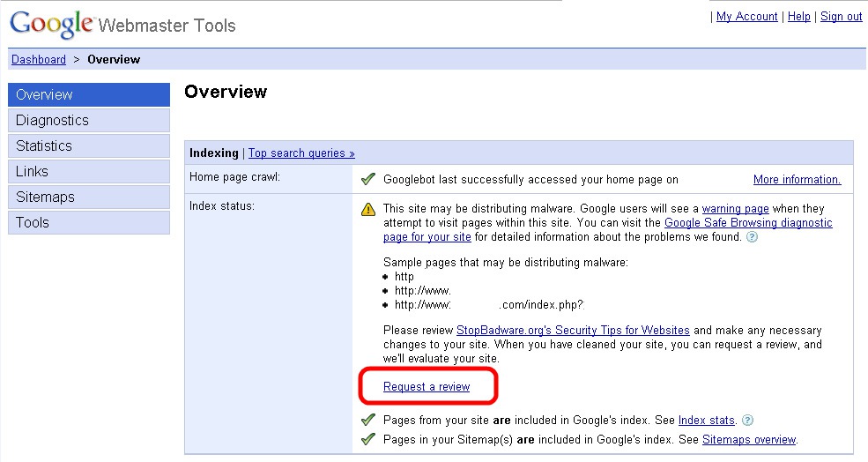Click sample URL ending in '.com/index.php?'
The height and width of the screenshot is (462, 868).
(489, 305)
